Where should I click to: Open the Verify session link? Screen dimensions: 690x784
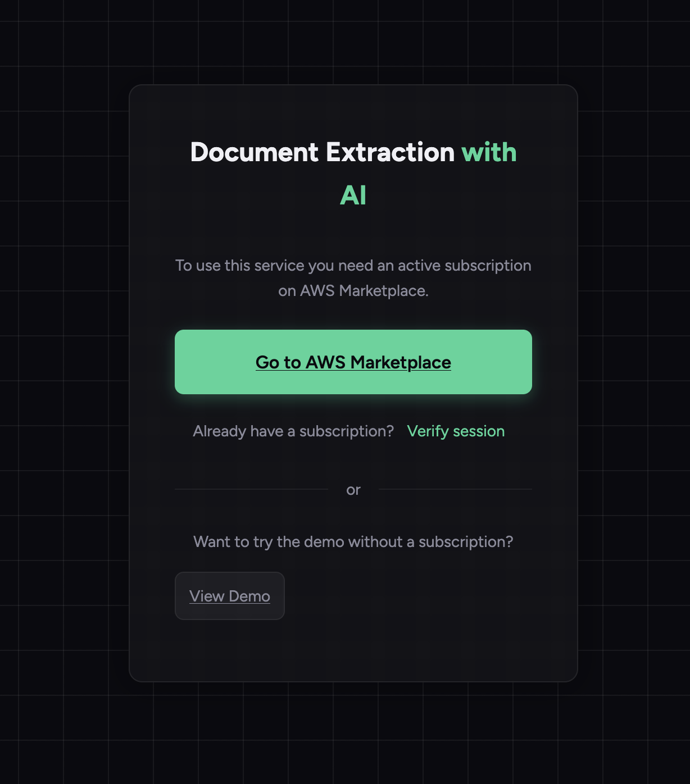click(456, 431)
